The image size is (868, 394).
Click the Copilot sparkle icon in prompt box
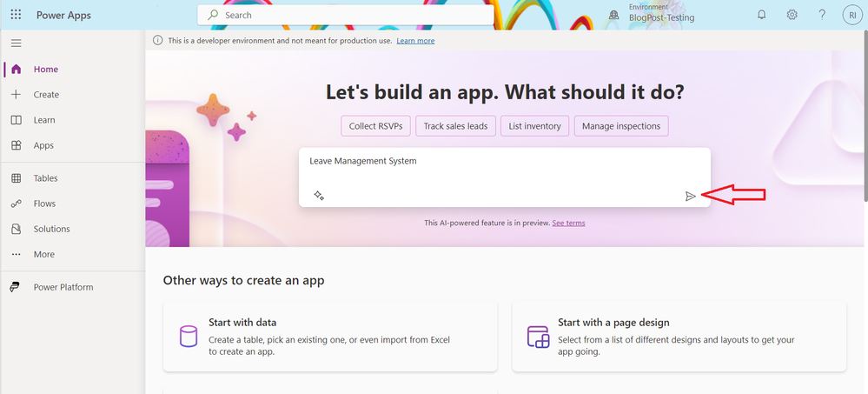click(319, 195)
